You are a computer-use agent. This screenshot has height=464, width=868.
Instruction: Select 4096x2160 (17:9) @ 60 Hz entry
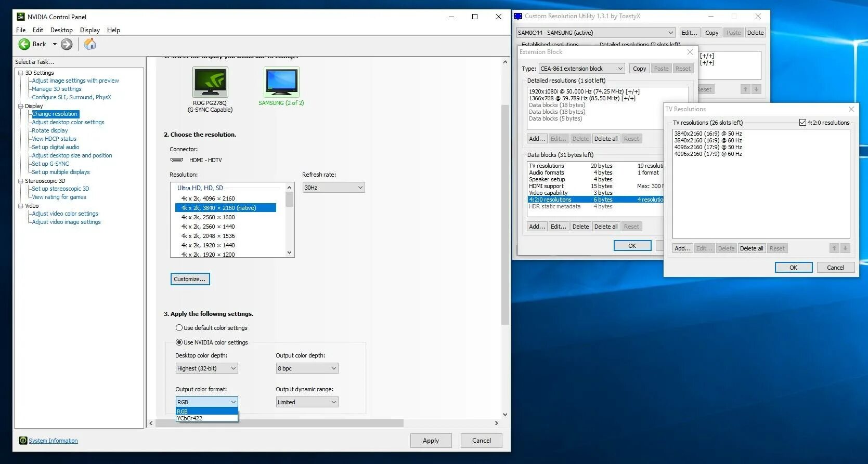tap(708, 154)
